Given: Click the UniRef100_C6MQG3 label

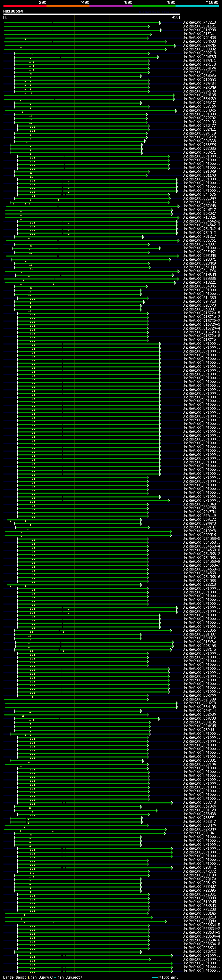Looking at the screenshot, I should pos(199,41).
